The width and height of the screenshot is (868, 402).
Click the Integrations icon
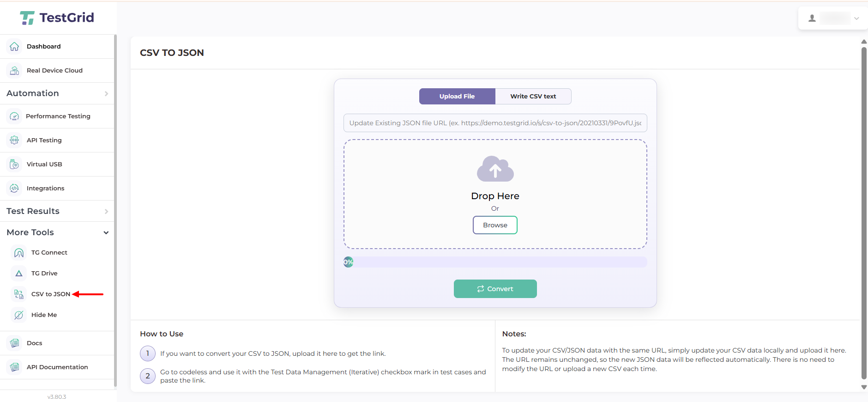pyautogui.click(x=14, y=189)
